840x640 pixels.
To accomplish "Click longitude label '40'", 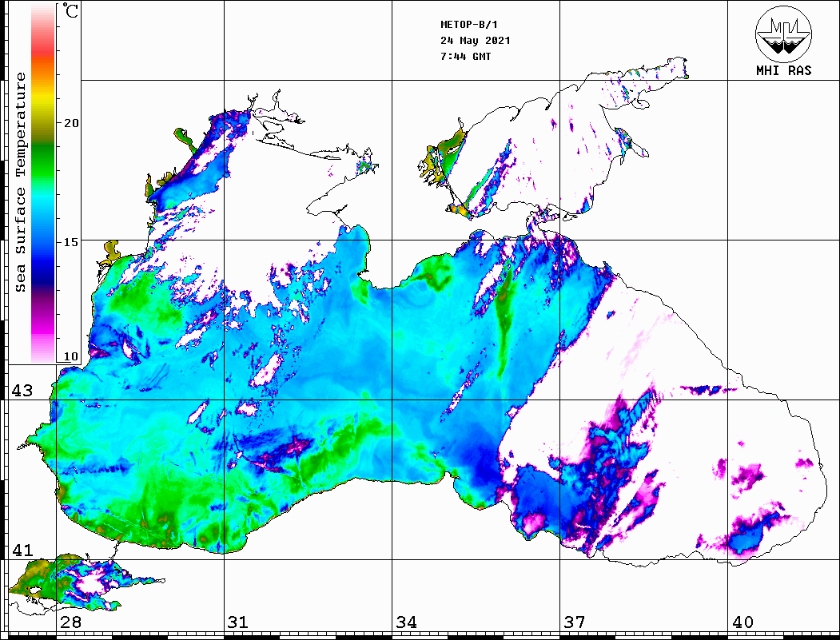I will point(742,622).
